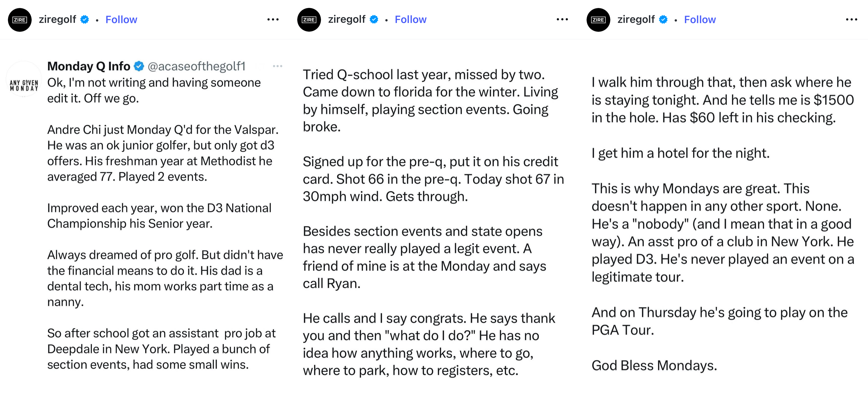Screen dimensions: 868x394
Task: Open more options menu on the middle post
Action: click(562, 20)
